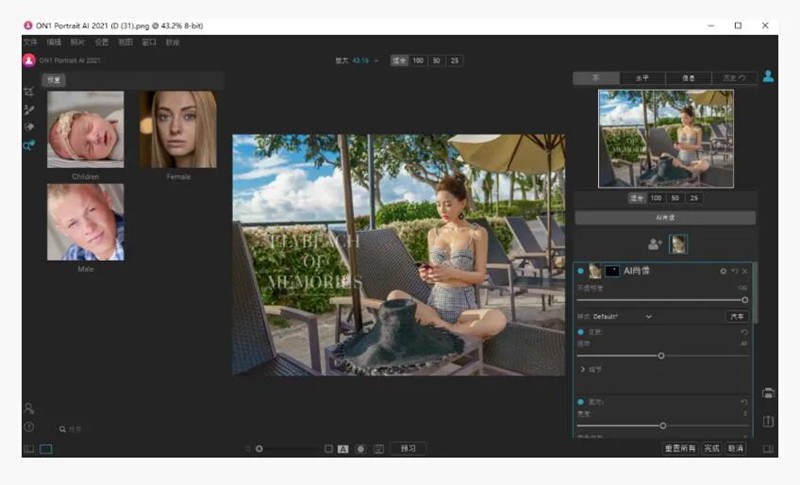The width and height of the screenshot is (800, 485).
Task: Click the print icon on right edge
Action: (x=768, y=393)
